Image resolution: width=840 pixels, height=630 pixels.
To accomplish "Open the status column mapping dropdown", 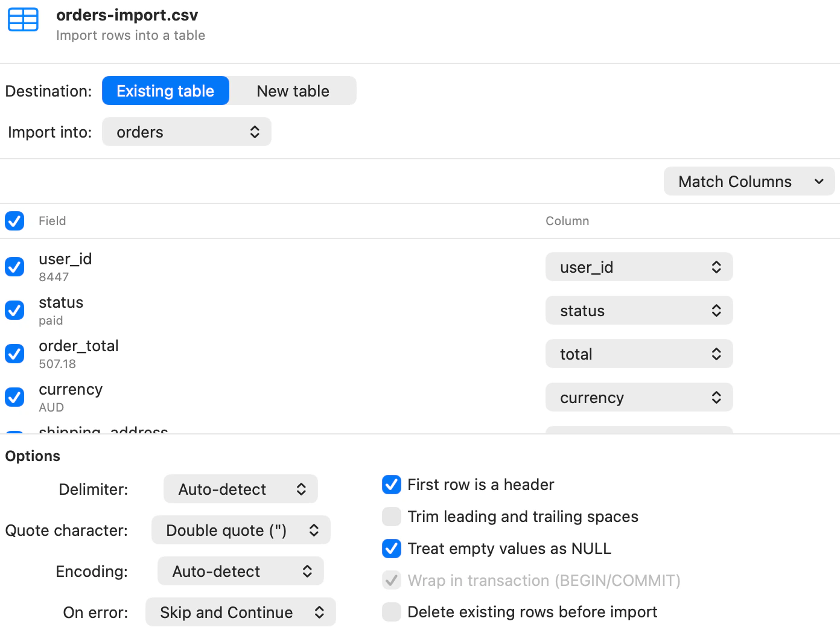I will click(639, 310).
